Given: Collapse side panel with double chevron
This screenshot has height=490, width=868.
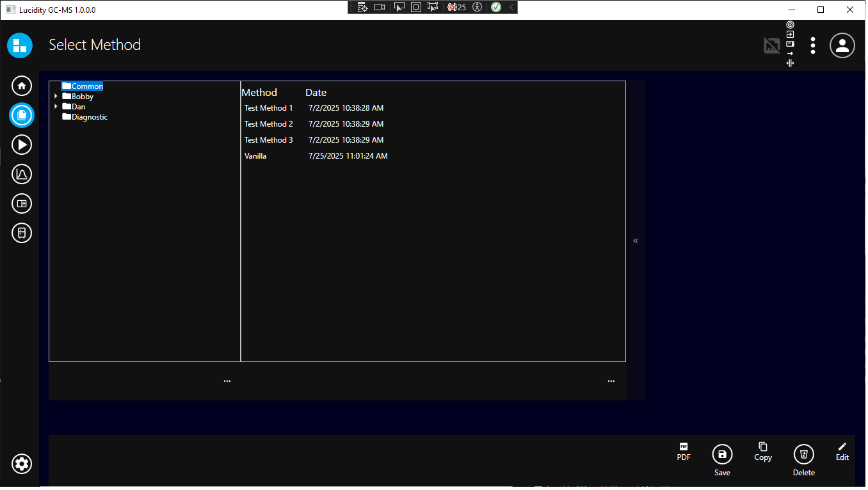Looking at the screenshot, I should pyautogui.click(x=636, y=241).
